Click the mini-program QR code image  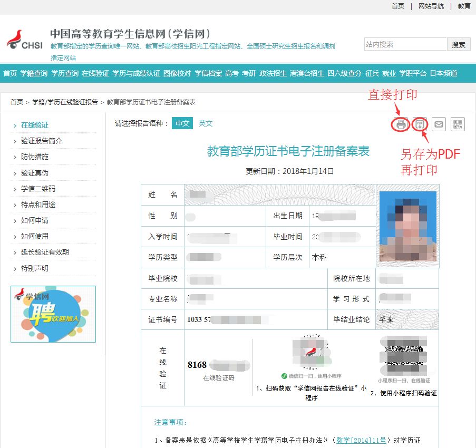[x=311, y=353]
